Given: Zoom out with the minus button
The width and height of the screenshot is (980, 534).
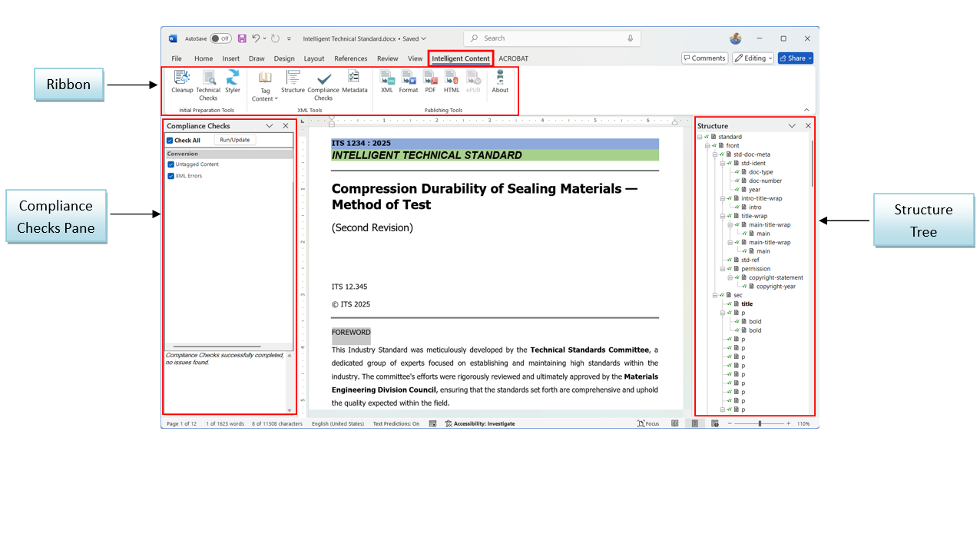Looking at the screenshot, I should click(x=730, y=423).
